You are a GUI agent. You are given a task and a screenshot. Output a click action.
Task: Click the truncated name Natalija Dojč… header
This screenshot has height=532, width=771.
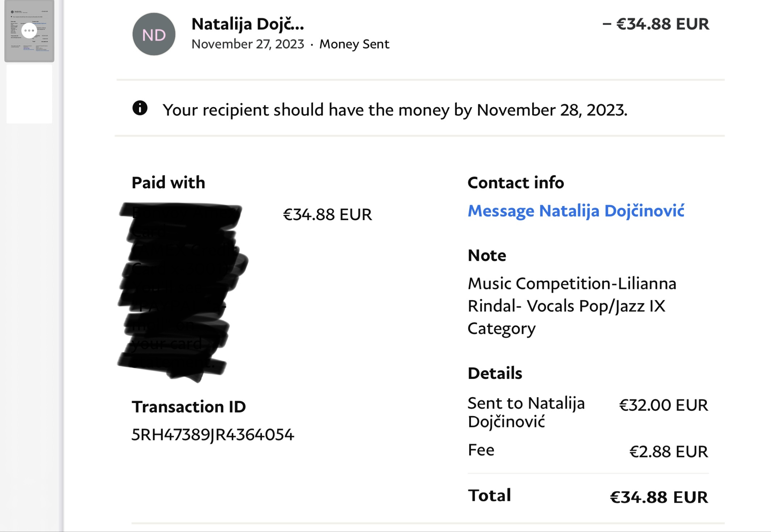click(x=247, y=24)
